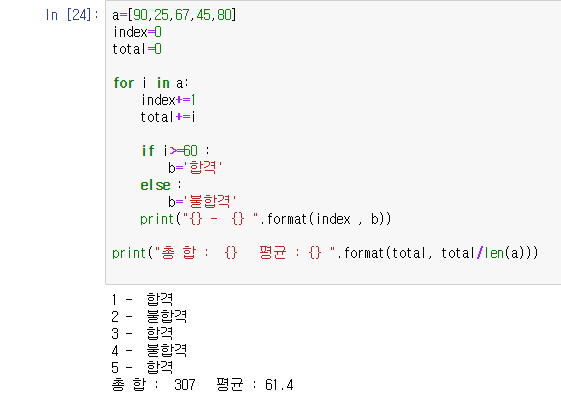The image size is (561, 411).
Task: Click the final print 총 합 평균 line
Action: click(325, 253)
